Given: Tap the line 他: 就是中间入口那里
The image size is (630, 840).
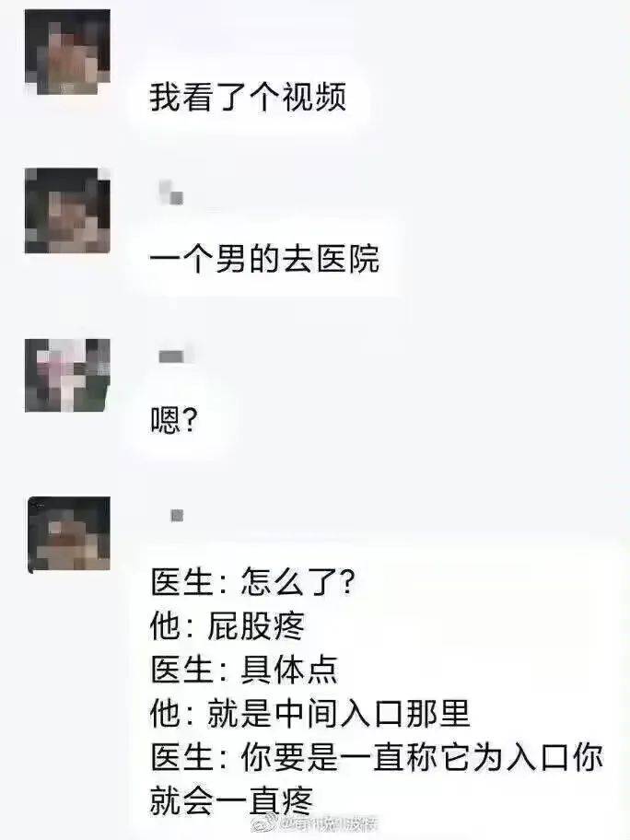Looking at the screenshot, I should tap(309, 714).
